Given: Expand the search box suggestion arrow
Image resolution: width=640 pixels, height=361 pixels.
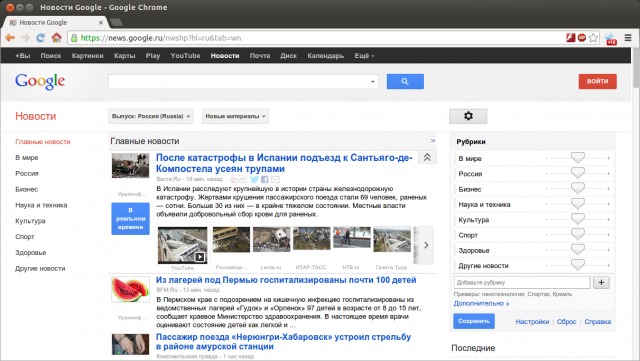Looking at the screenshot, I should pyautogui.click(x=372, y=82).
